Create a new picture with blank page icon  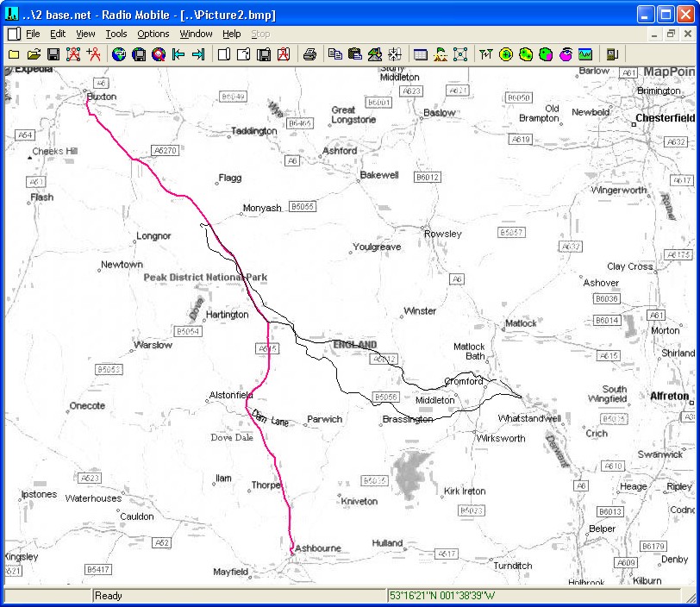(x=224, y=54)
